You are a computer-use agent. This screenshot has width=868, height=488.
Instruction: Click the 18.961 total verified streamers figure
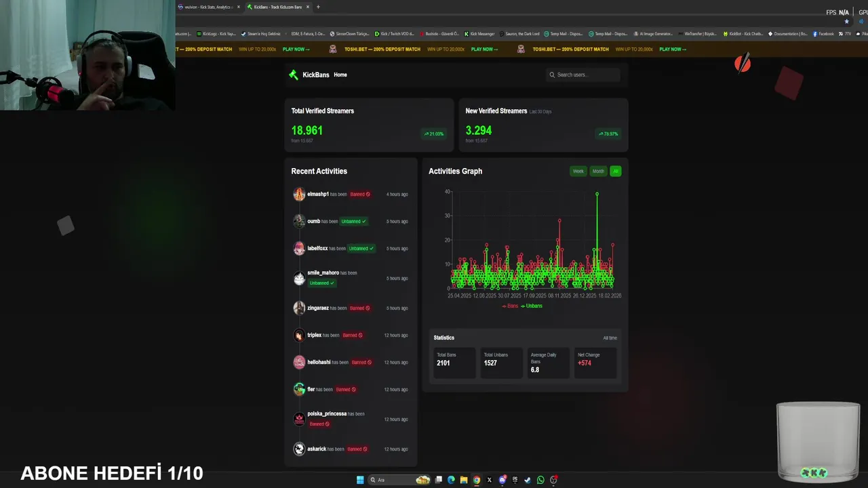coord(307,130)
